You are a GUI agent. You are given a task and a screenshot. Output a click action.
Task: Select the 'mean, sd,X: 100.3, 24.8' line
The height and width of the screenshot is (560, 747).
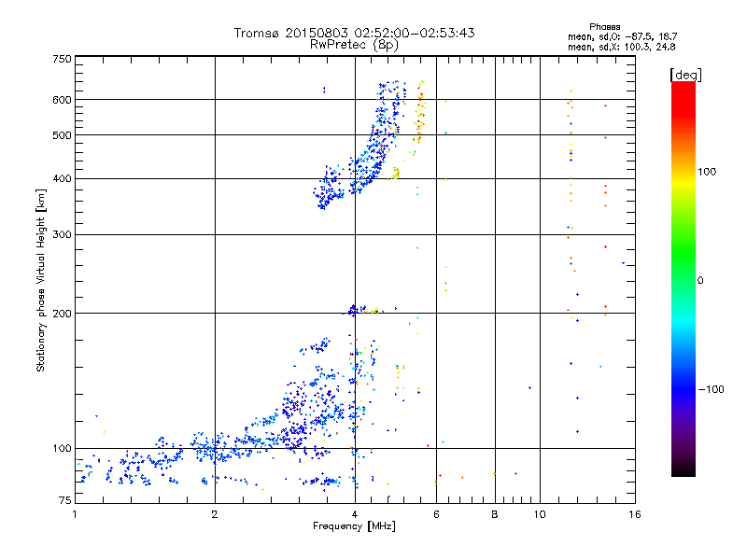point(621,48)
